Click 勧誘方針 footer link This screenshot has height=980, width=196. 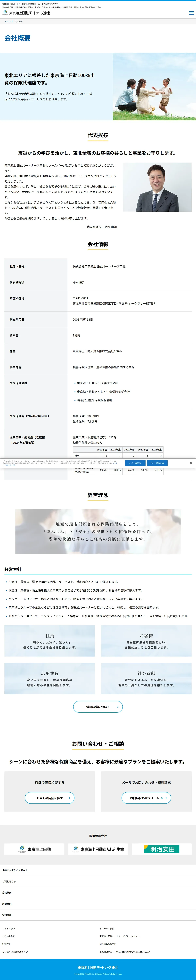tap(7, 944)
